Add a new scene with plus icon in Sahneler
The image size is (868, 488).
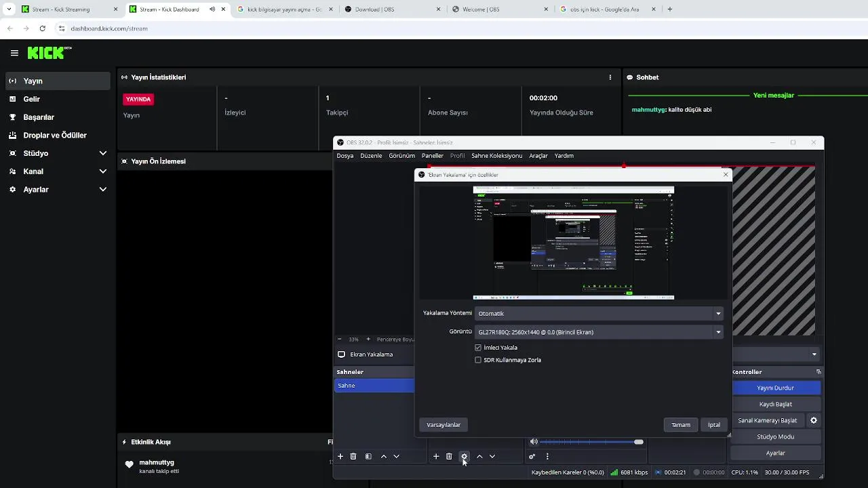[340, 457]
